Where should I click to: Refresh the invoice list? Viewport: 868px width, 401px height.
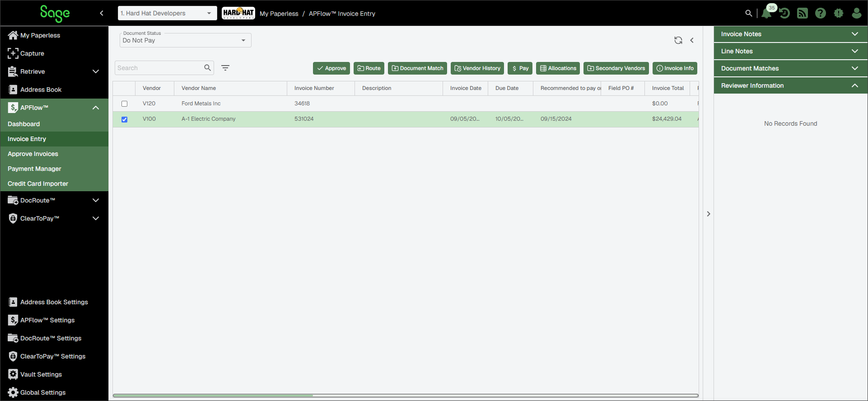[x=678, y=40]
